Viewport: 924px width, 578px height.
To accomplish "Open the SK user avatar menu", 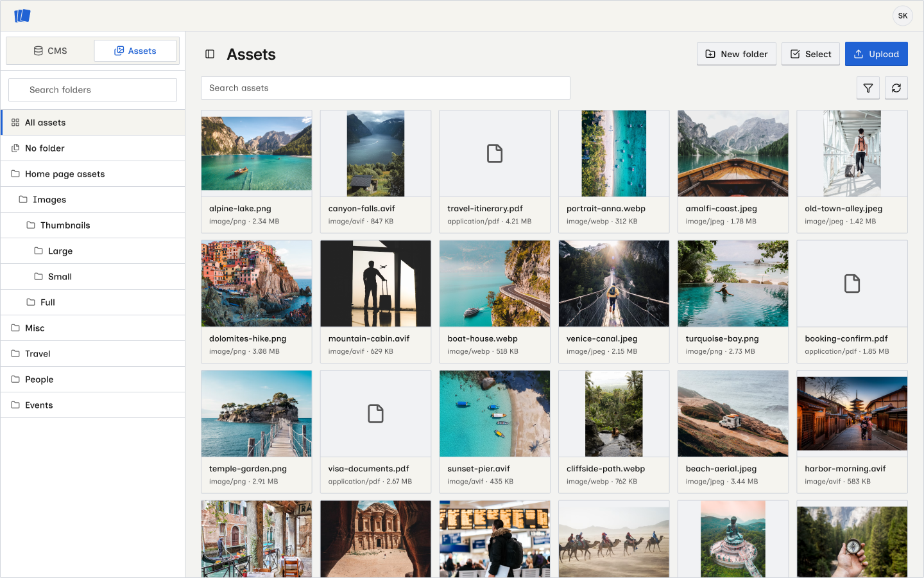I will [x=903, y=15].
